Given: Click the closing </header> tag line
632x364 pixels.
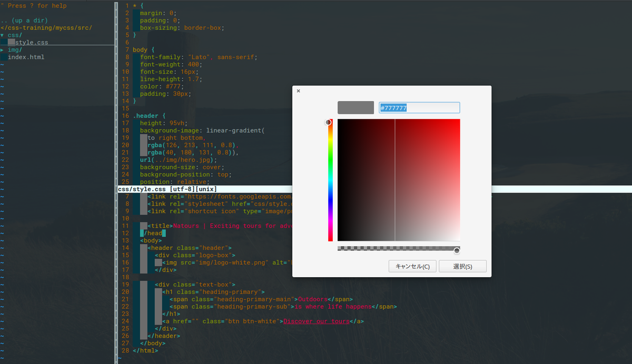Looking at the screenshot, I should coord(164,337).
